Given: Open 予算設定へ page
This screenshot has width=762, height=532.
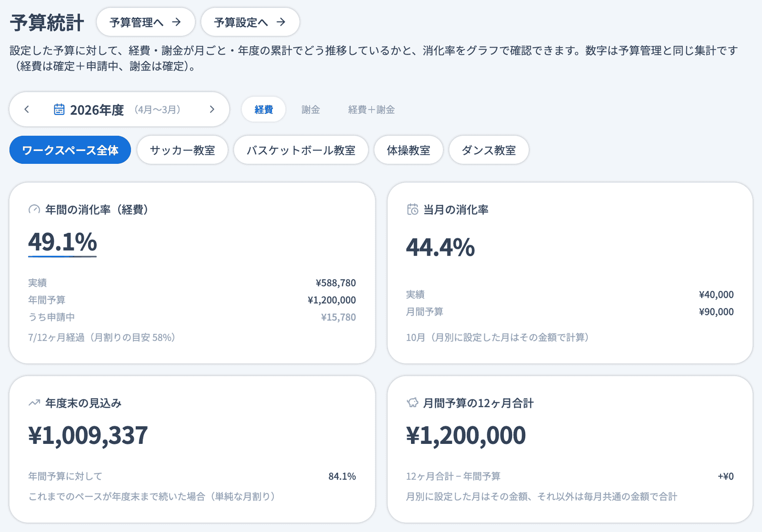Looking at the screenshot, I should (x=250, y=22).
